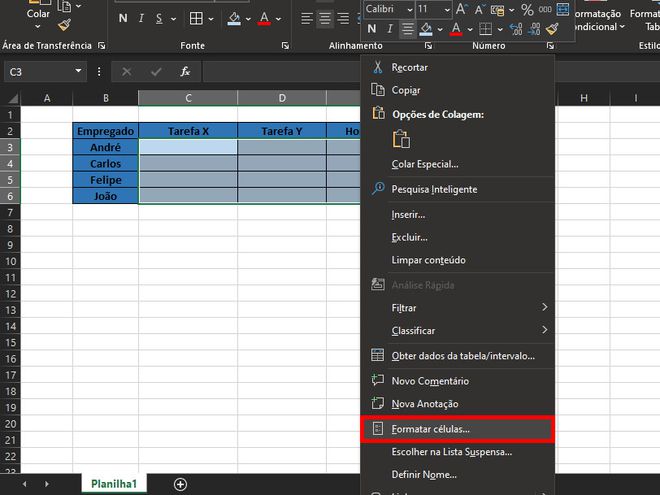660x495 pixels.
Task: Choose Novo Comentário from the context menu
Action: (458, 381)
